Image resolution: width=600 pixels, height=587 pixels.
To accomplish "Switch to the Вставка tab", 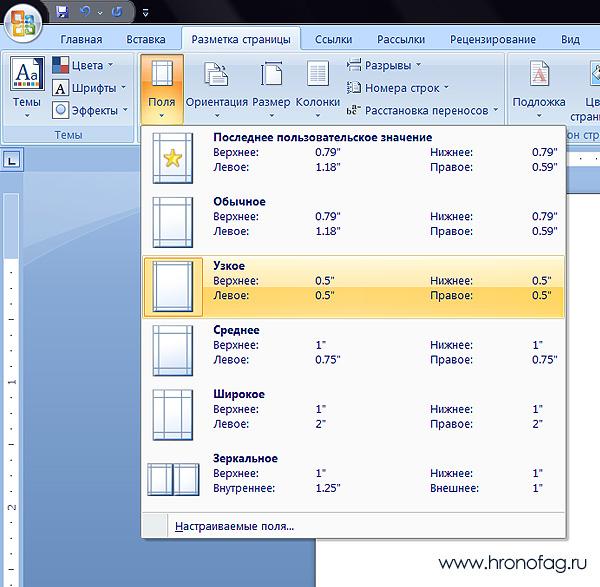I will tap(146, 39).
